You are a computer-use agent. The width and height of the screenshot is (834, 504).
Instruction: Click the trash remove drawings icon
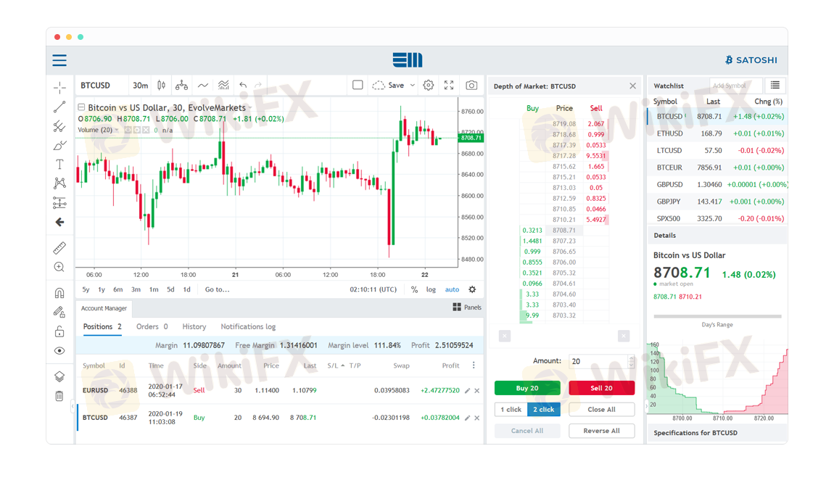59,396
